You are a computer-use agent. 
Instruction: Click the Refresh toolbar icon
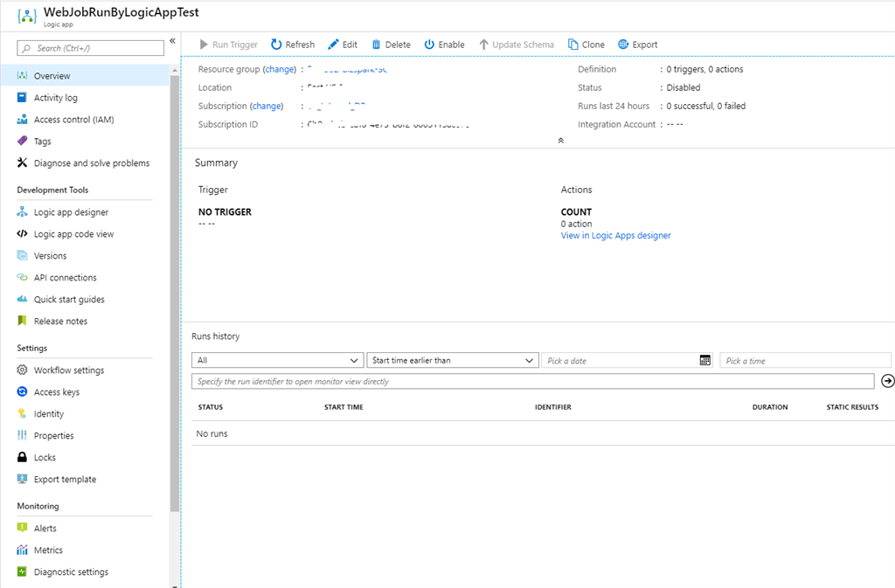coord(276,45)
